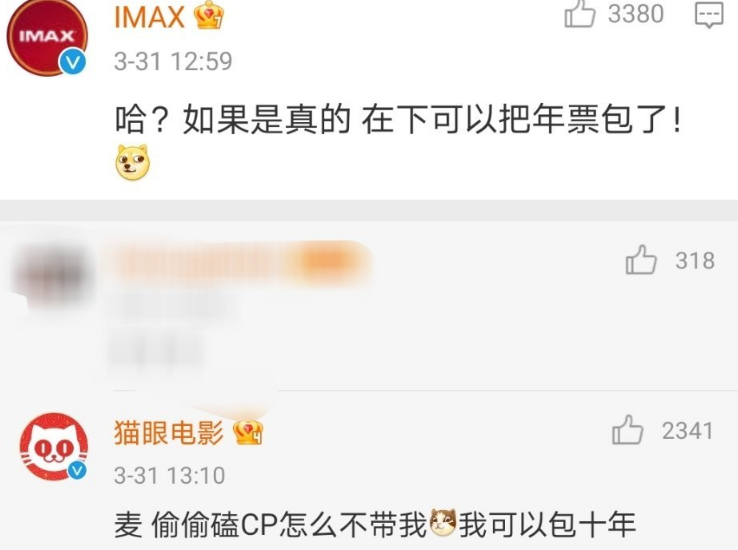Select the 猫眼电影 reply text 偷偷磕CP

pos(215,524)
